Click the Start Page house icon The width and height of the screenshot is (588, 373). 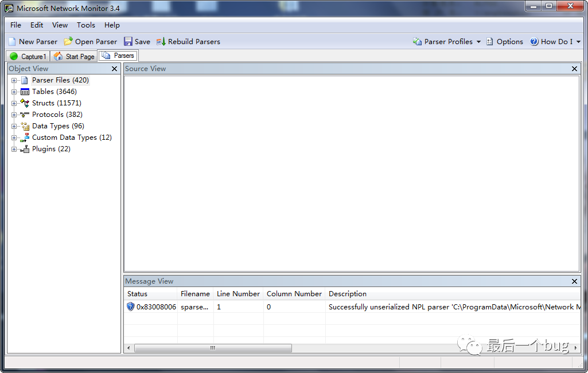click(x=58, y=56)
